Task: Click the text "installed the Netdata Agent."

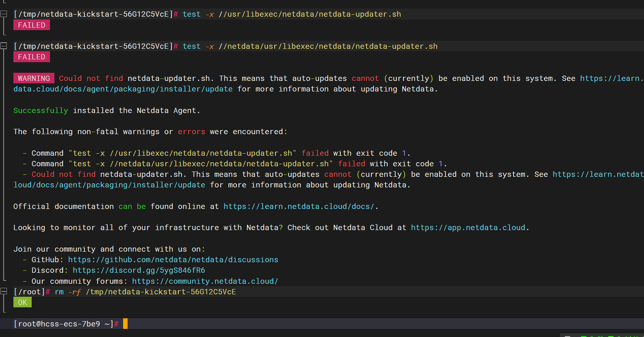Action: [x=137, y=111]
